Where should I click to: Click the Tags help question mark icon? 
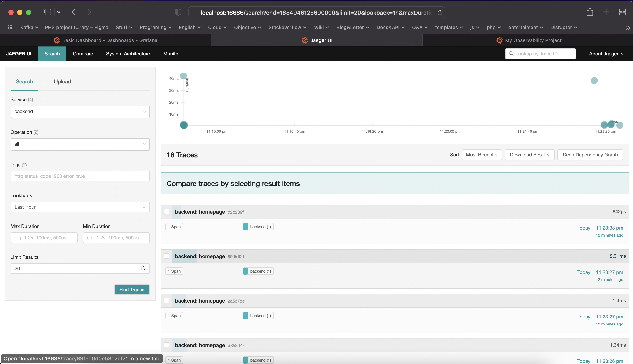point(24,165)
